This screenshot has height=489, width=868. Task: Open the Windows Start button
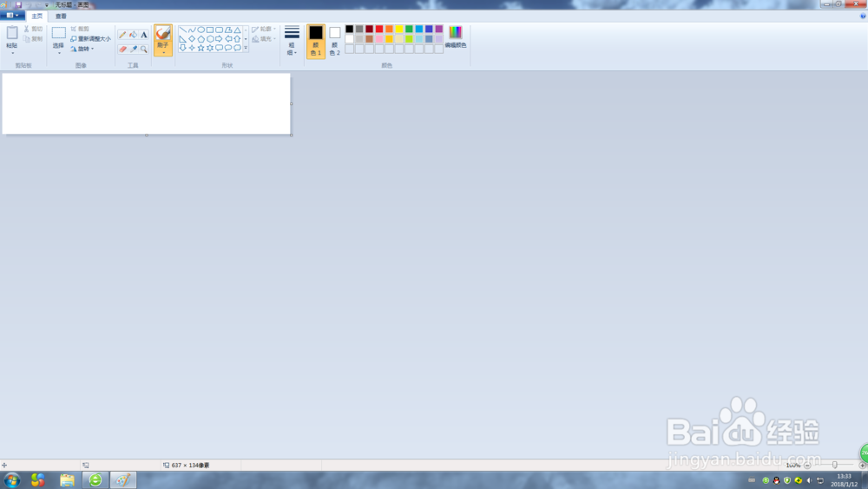pyautogui.click(x=11, y=480)
